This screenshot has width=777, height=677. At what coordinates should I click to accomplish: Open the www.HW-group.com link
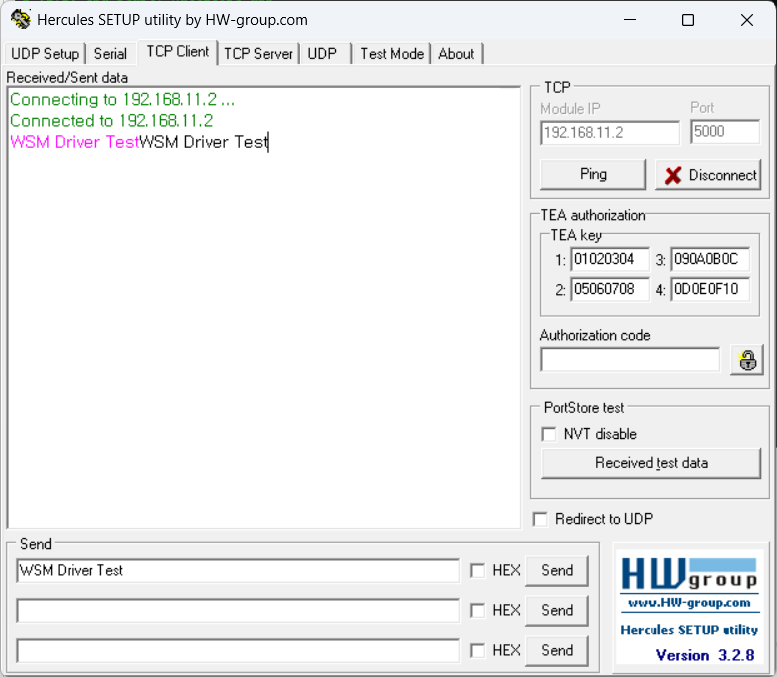pos(689,603)
